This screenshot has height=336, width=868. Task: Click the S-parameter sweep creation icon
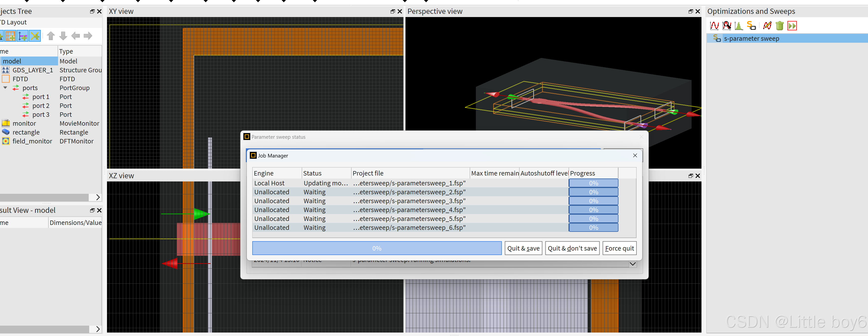coord(751,26)
